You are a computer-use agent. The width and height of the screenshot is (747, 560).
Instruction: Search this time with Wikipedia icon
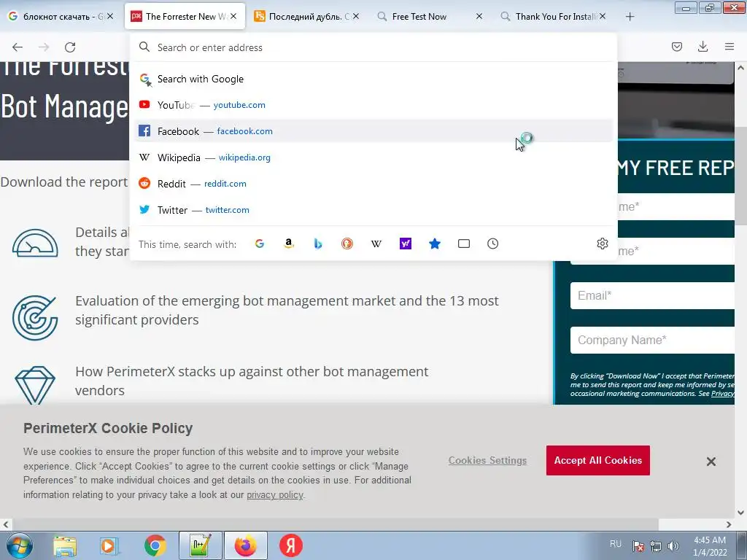(376, 244)
